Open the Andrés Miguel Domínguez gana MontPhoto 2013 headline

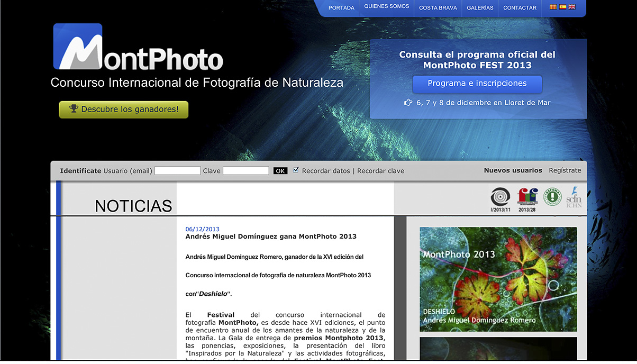271,236
